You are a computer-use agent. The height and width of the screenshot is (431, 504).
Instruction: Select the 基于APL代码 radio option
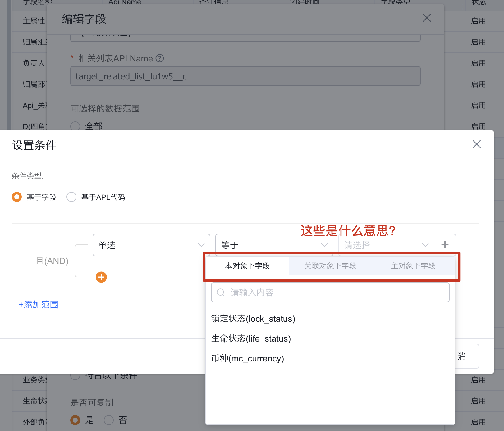point(71,197)
